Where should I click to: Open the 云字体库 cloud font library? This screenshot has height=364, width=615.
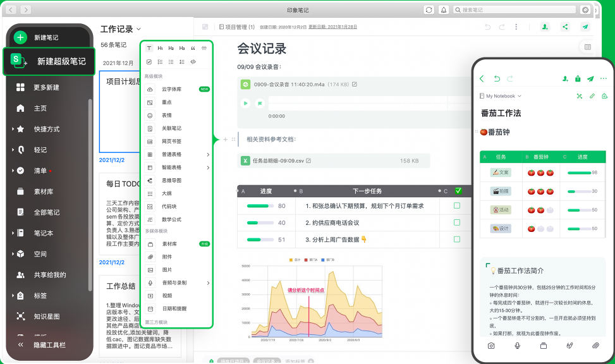171,89
